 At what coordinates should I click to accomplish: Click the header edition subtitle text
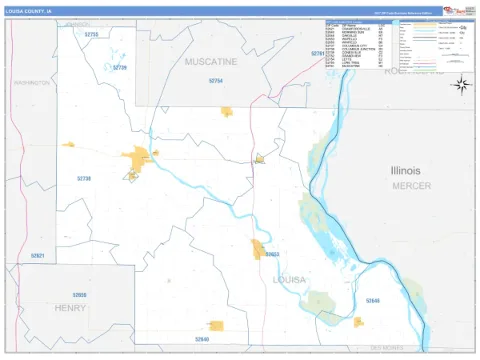[403, 13]
